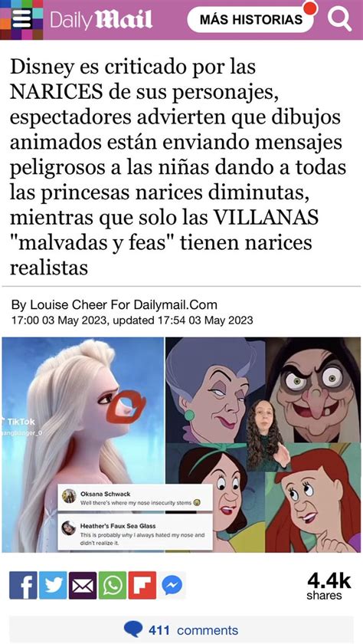This screenshot has width=363, height=644.
Task: Open the hamburger menu icon
Action: click(x=21, y=20)
